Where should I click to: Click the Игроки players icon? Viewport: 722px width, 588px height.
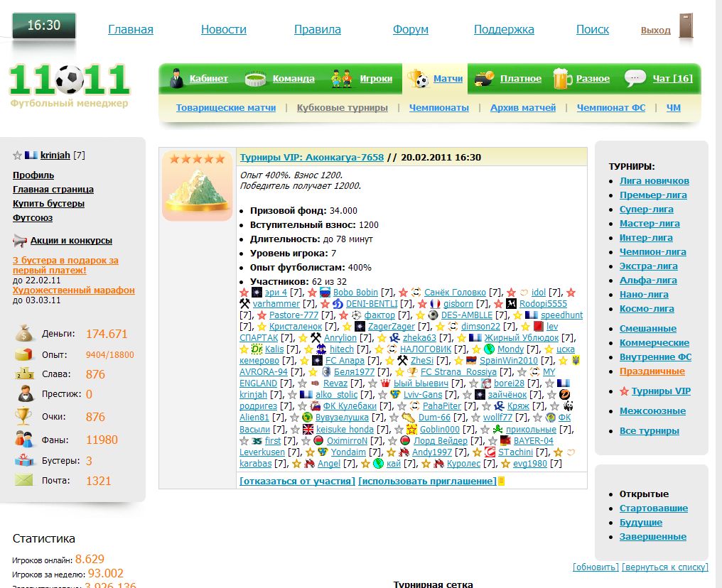(x=342, y=79)
